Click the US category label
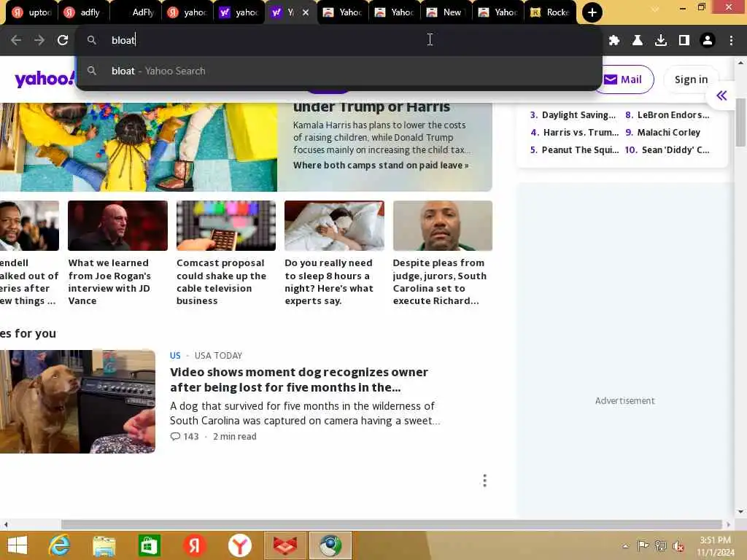747x560 pixels. (175, 356)
